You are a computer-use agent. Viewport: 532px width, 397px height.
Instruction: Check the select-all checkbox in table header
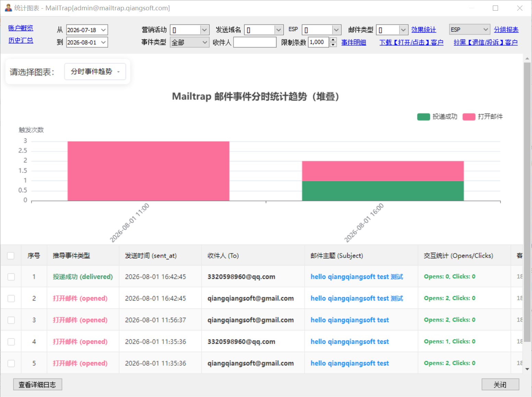click(x=11, y=256)
